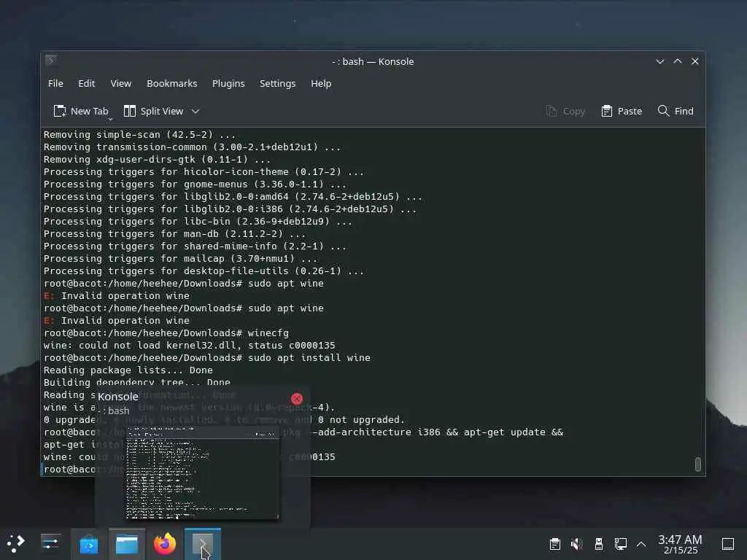Click the show desktop button
Viewport: 747px width, 560px height.
(x=728, y=544)
